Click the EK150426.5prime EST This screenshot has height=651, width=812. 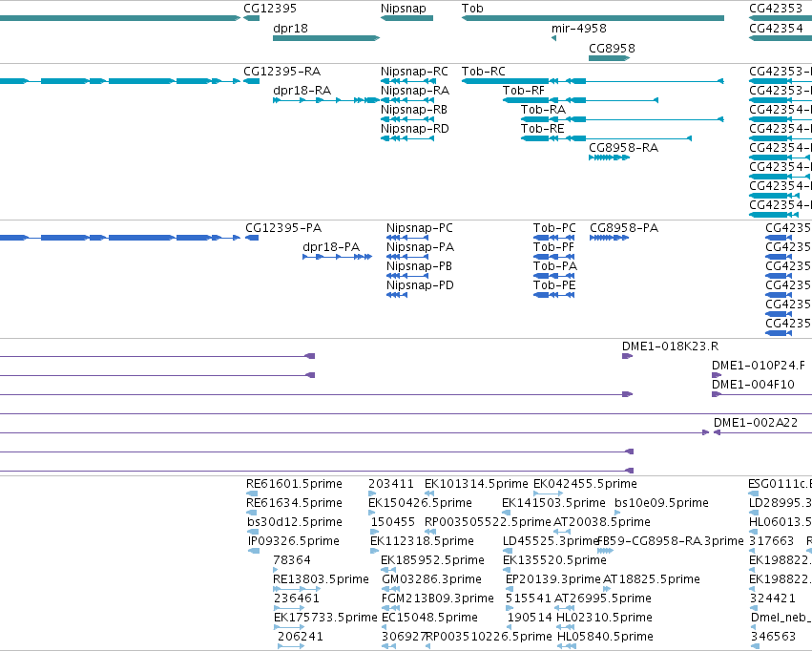click(x=371, y=513)
